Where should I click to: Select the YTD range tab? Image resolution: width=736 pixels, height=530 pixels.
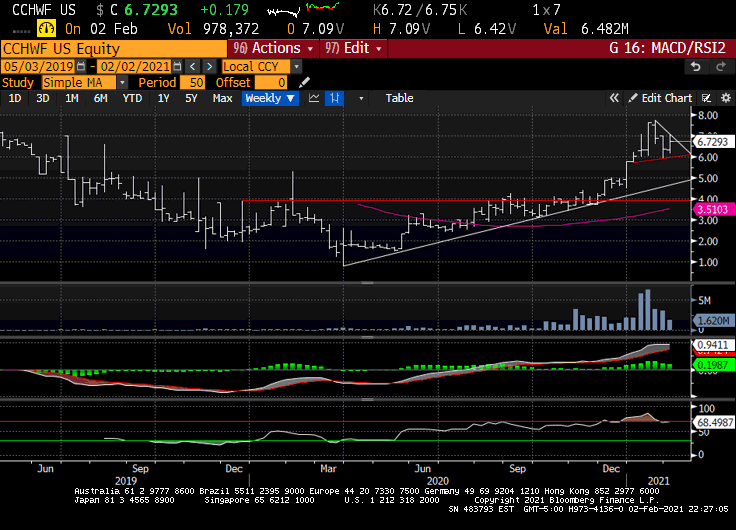click(132, 98)
